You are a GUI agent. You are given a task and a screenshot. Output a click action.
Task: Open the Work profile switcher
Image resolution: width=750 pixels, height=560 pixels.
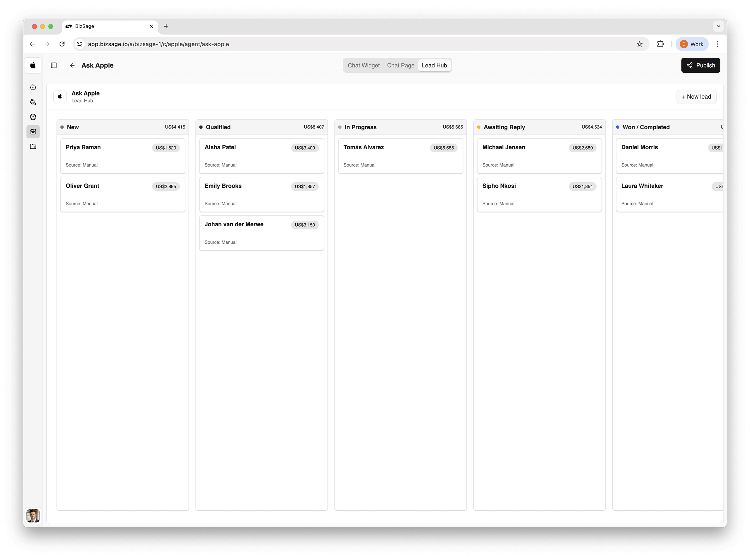click(692, 44)
